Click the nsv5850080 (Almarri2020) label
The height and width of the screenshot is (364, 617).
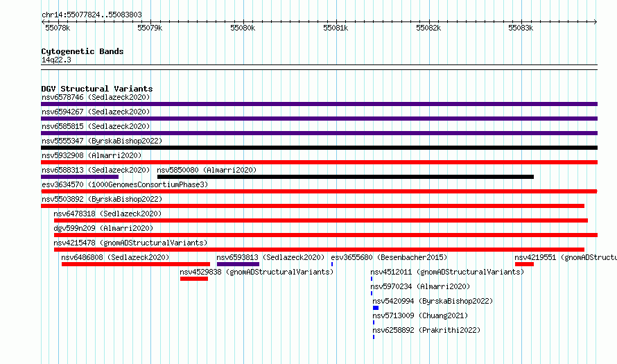pos(207,170)
